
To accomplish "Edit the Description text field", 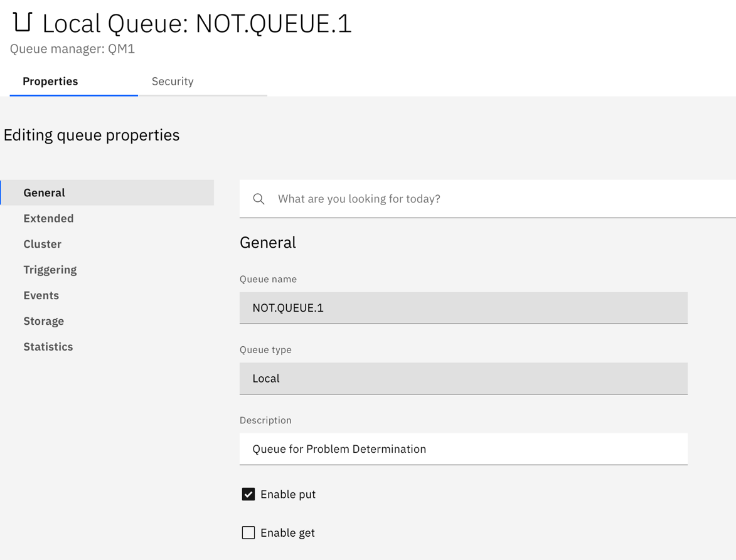I will pyautogui.click(x=463, y=449).
